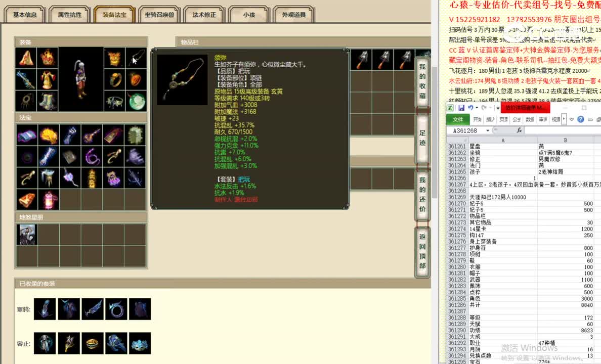Click the feather item icon in the 寒鸦 set row
The height and width of the screenshot is (364, 601).
point(92,309)
